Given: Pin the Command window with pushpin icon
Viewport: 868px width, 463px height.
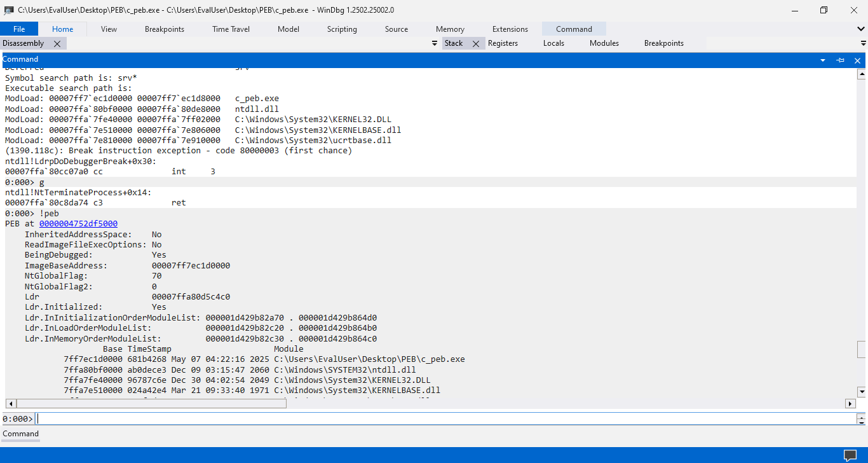Looking at the screenshot, I should (840, 60).
